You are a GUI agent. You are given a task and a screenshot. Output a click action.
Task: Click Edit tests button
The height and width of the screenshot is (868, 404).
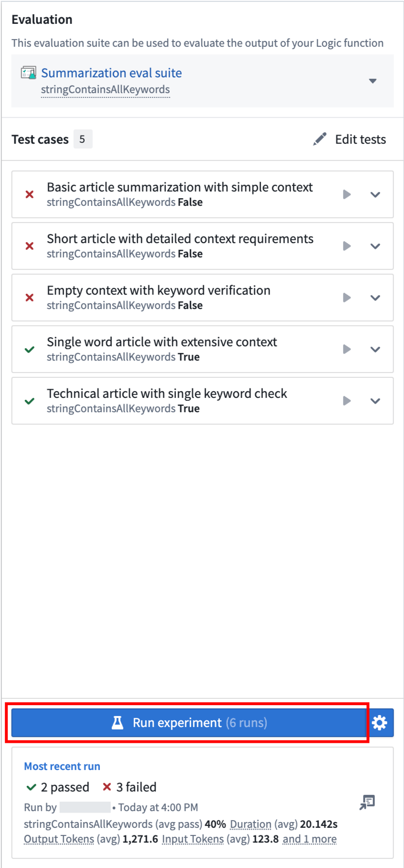pyautogui.click(x=350, y=139)
